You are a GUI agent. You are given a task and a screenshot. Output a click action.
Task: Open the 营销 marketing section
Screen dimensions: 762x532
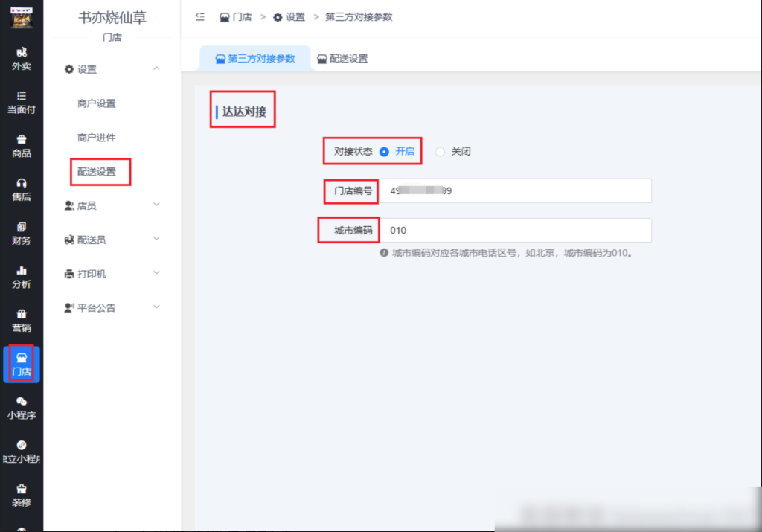click(21, 321)
